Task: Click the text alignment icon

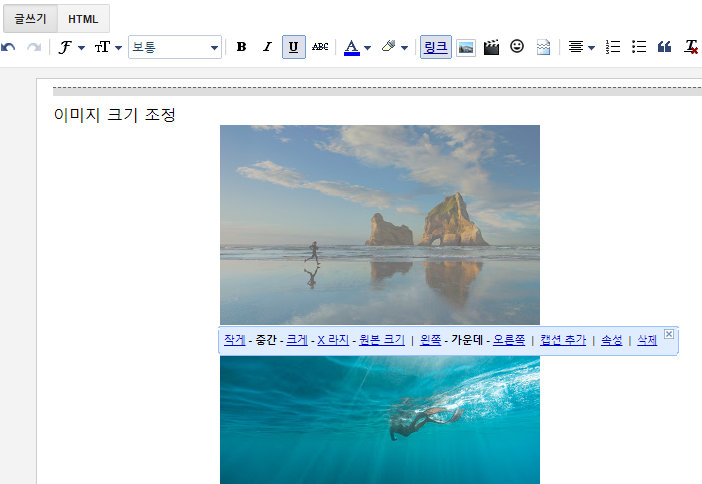Action: click(x=576, y=47)
